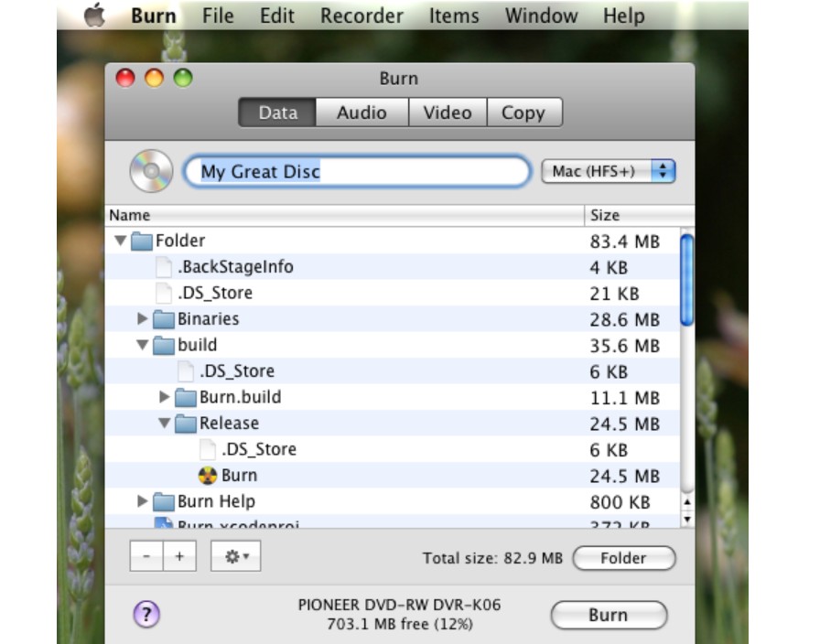Select the Burn Help row text
This screenshot has width=820, height=644.
(216, 501)
